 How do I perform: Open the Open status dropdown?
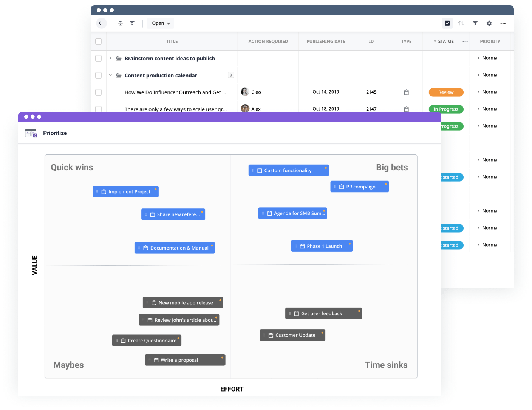[160, 23]
